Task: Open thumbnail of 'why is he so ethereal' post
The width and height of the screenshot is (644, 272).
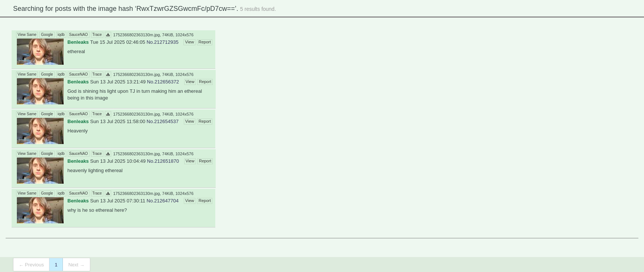Action: click(x=40, y=210)
